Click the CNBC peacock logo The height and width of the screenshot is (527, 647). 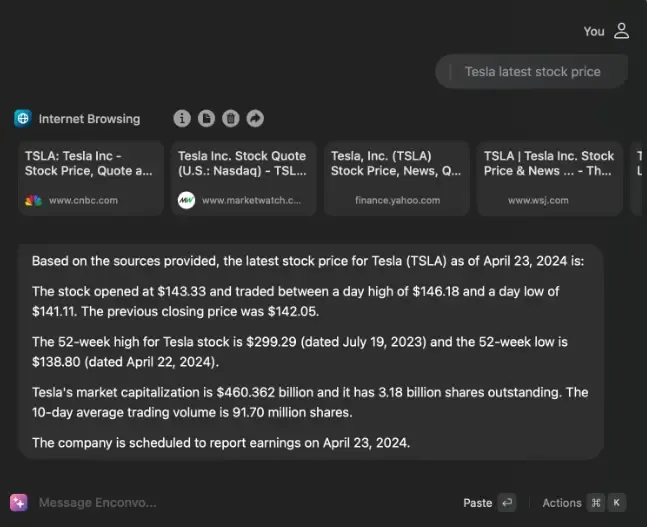coord(33,200)
